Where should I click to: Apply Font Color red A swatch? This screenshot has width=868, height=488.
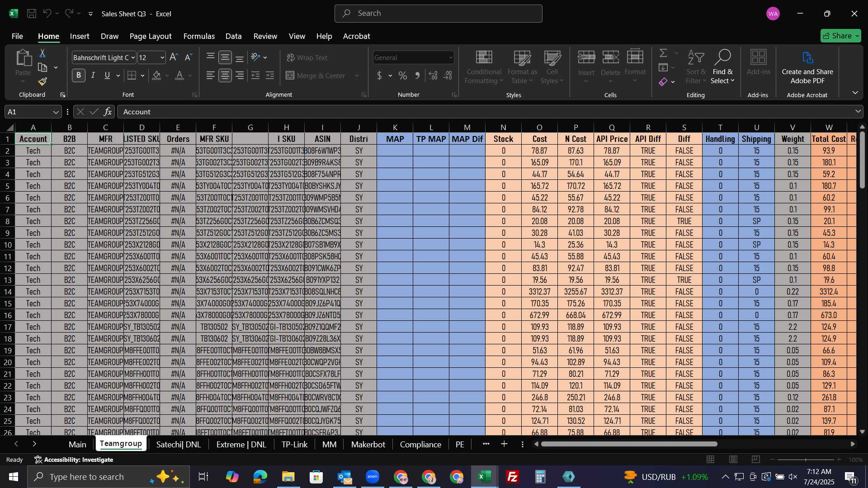click(179, 75)
